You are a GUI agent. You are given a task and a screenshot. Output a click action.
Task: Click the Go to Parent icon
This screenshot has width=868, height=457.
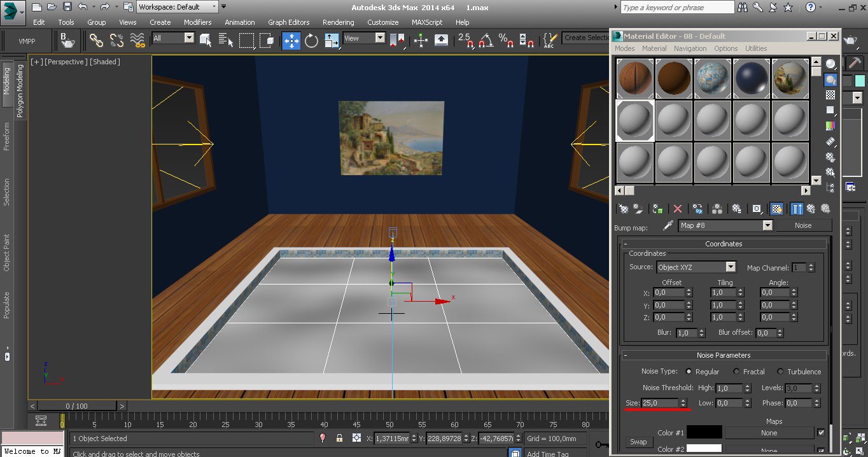pyautogui.click(x=811, y=209)
